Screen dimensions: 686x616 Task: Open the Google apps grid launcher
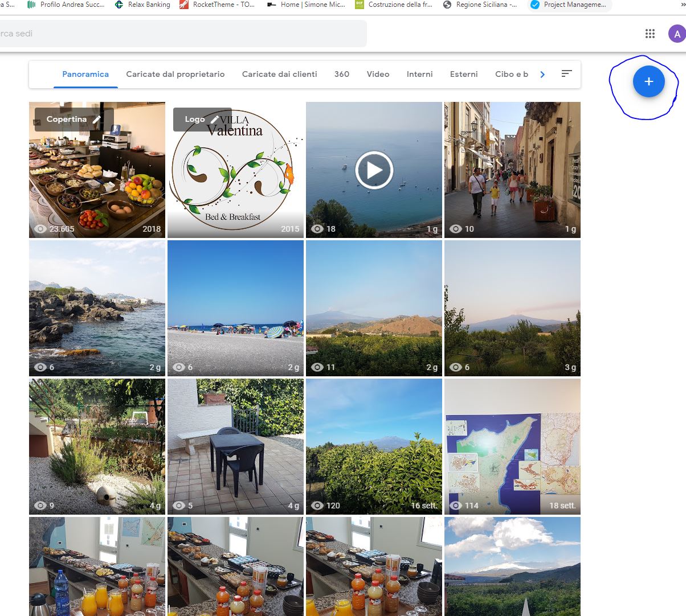pos(650,34)
